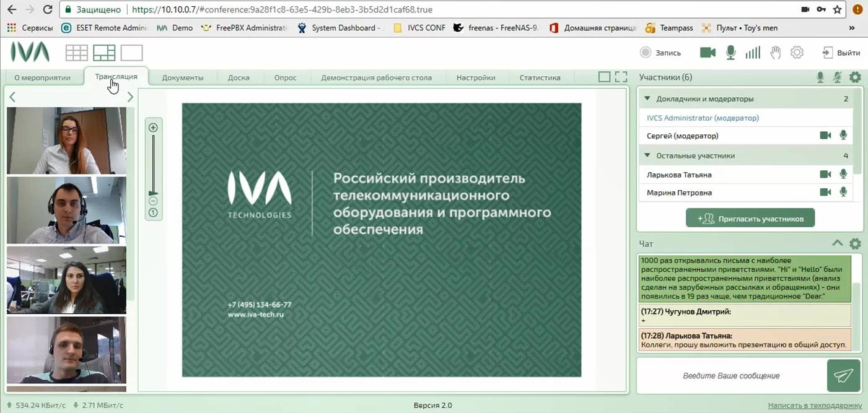Zoom out the presentation with minus icon
The height and width of the screenshot is (413, 868).
pos(154,201)
